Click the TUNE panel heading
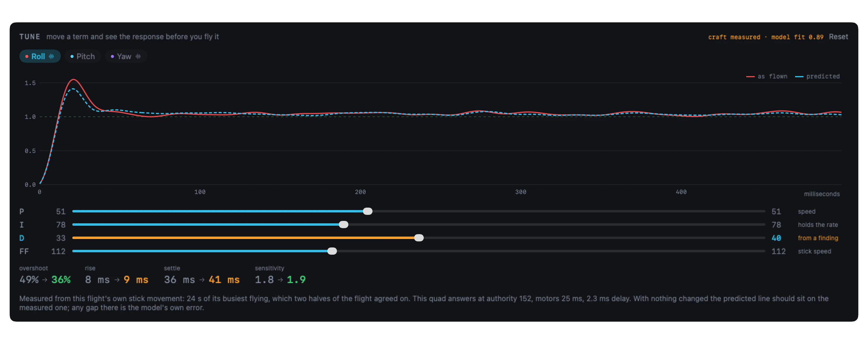This screenshot has height=344, width=868. (30, 37)
